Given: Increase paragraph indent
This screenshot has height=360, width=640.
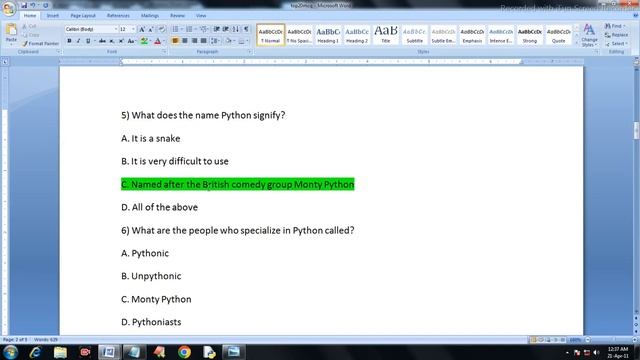Looking at the screenshot, I should coord(226,29).
